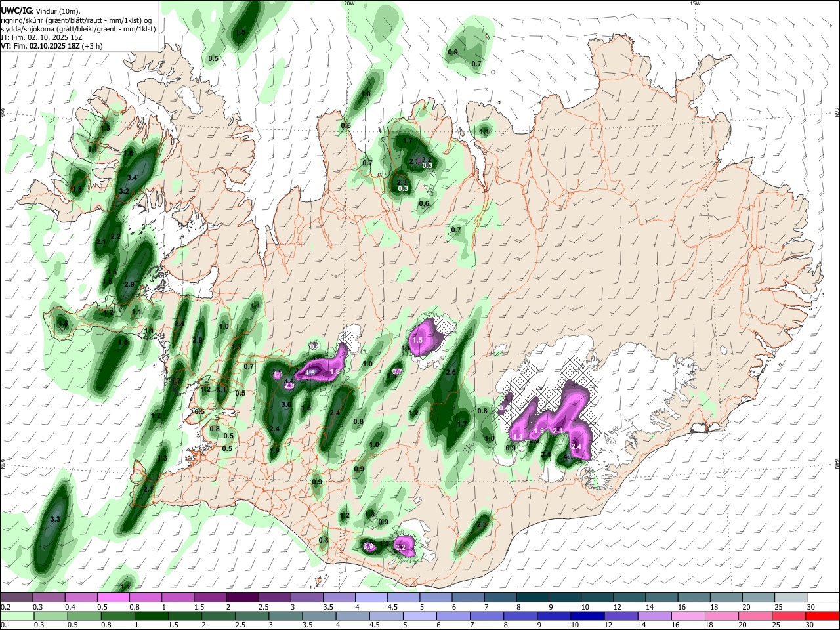Click the "3.4" rain value on the map
Screen dimensions: 840x630
132,177
